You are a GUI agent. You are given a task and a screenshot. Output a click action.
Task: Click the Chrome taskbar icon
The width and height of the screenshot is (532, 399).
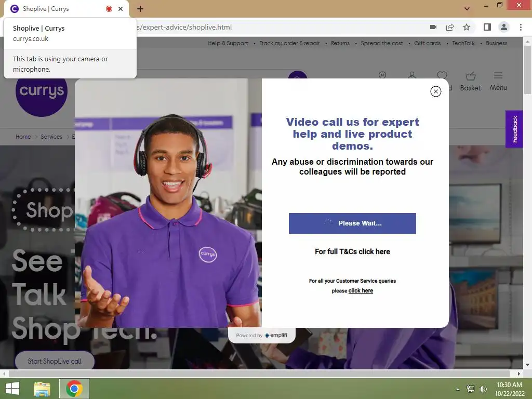(x=74, y=389)
